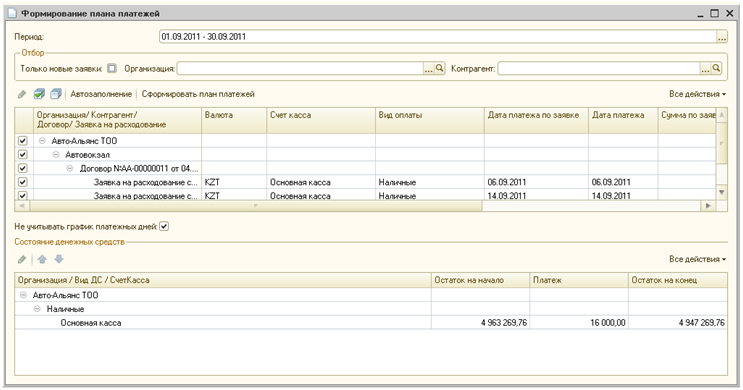Click the Платеж column header
This screenshot has width=743, height=390.
(579, 280)
